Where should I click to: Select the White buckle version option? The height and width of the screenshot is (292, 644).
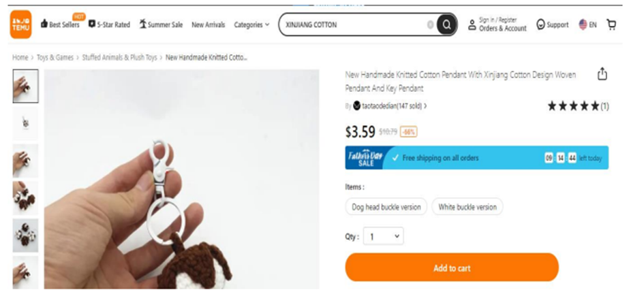pos(467,207)
